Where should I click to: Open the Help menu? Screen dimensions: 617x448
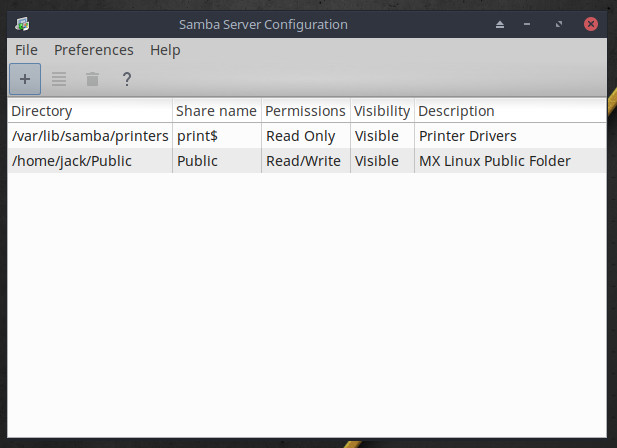pos(165,50)
